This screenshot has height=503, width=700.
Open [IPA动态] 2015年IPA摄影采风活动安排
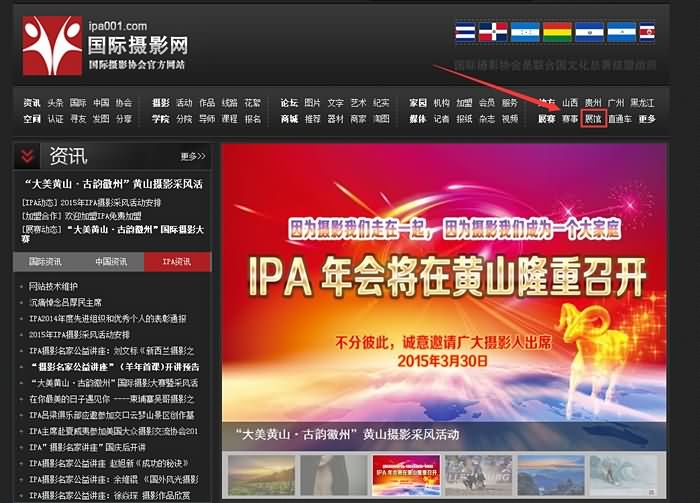92,203
